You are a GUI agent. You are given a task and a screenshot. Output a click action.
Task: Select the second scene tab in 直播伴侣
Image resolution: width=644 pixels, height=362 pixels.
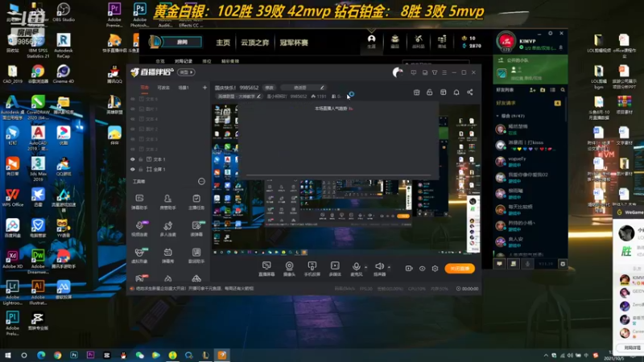tap(163, 88)
